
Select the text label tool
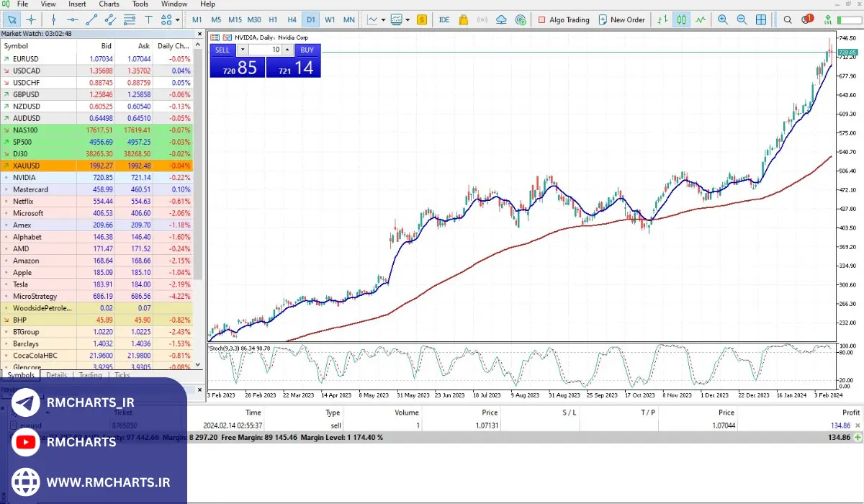tap(148, 20)
